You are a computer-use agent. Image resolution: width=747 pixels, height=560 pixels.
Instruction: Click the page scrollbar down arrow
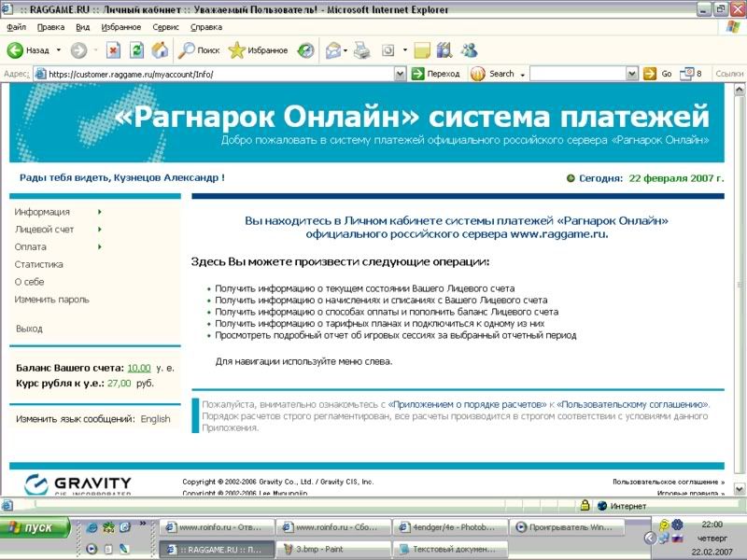click(739, 489)
